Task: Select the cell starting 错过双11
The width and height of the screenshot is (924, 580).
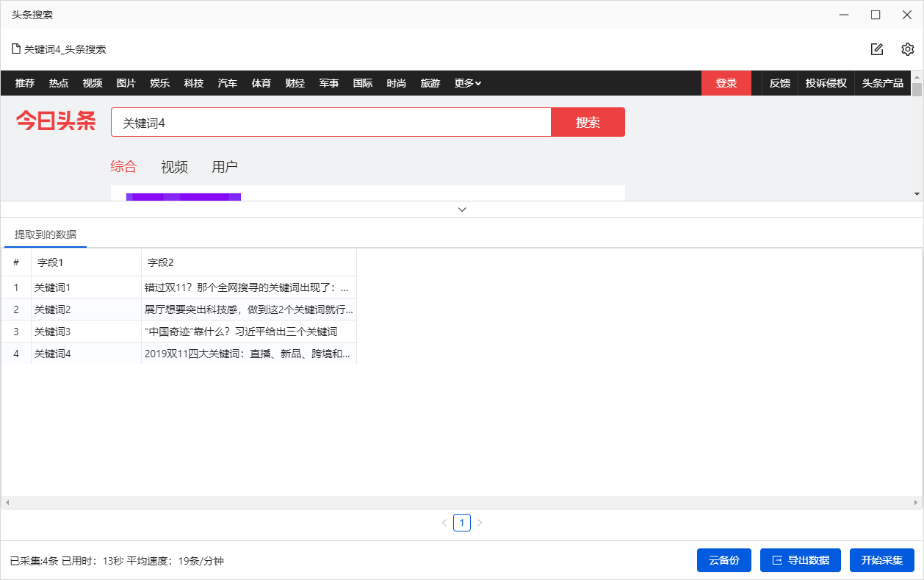Action: [x=249, y=287]
